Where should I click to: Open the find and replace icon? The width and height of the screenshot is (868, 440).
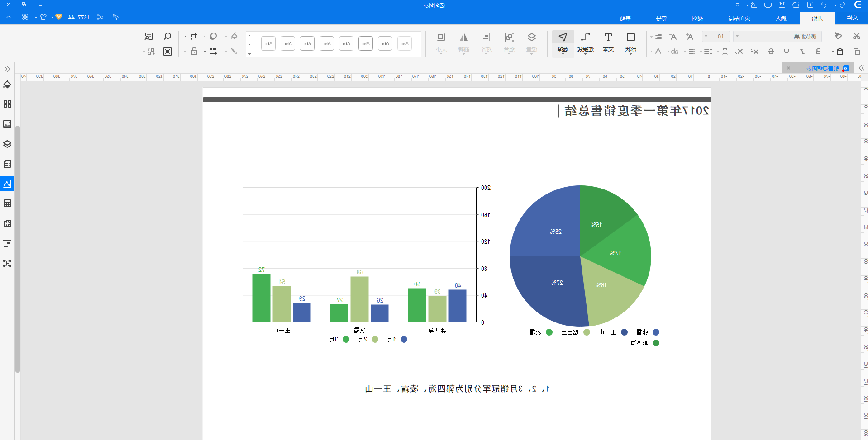pyautogui.click(x=149, y=36)
